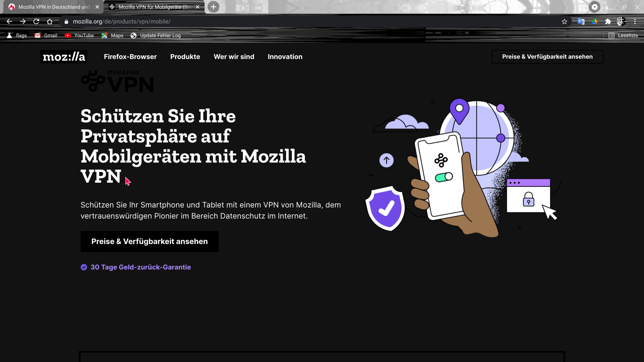
Task: Click the browser back arrow
Action: pos(9,21)
